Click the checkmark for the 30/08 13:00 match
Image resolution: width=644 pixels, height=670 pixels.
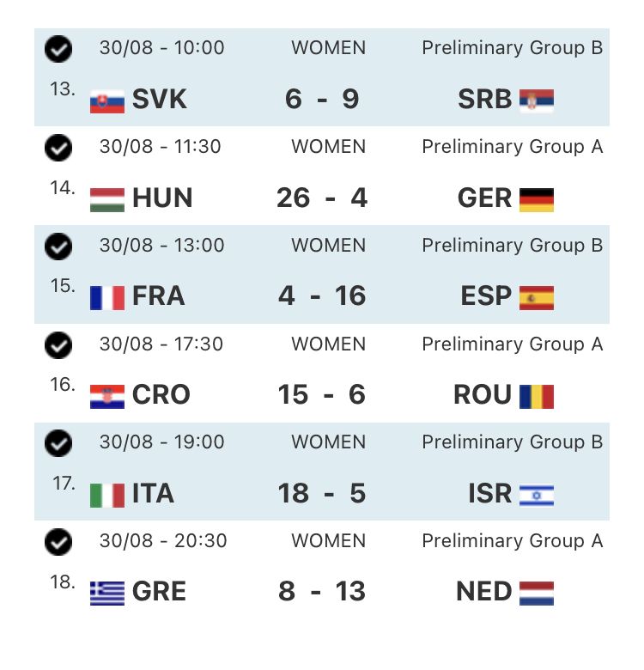click(58, 247)
